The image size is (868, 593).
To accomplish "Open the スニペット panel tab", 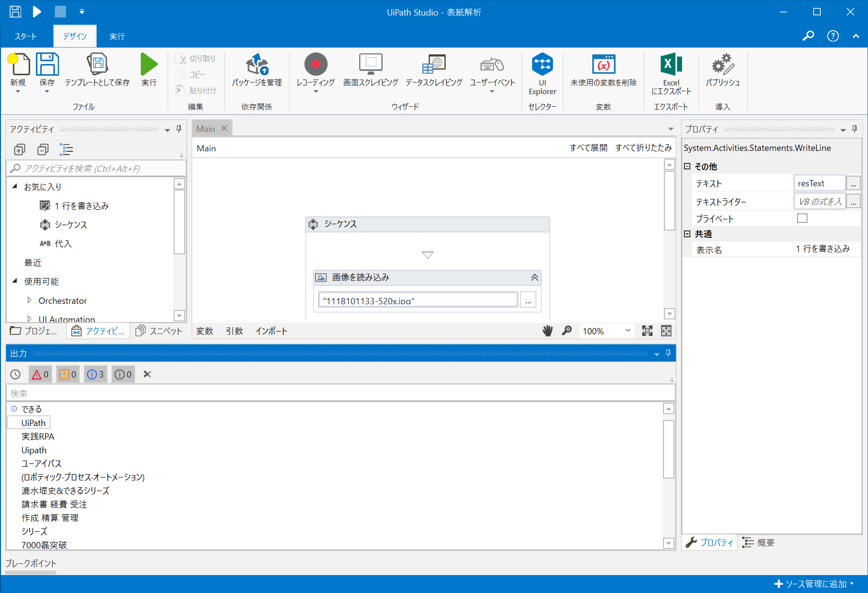I will click(x=159, y=331).
